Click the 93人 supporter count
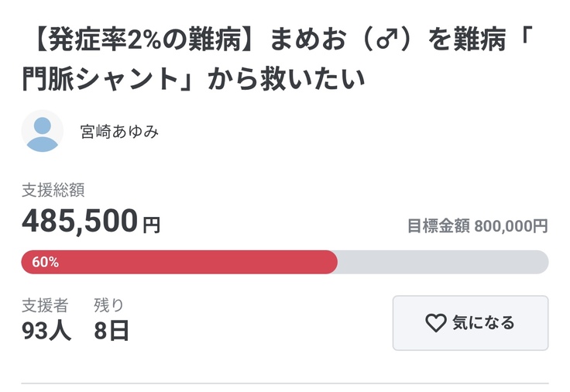The height and width of the screenshot is (392, 570). (x=46, y=331)
